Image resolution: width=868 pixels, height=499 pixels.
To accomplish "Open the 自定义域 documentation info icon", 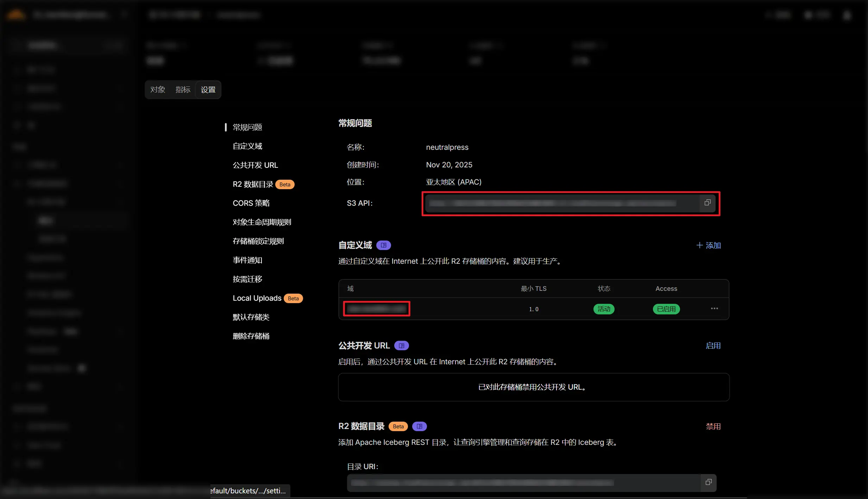I will coord(383,245).
